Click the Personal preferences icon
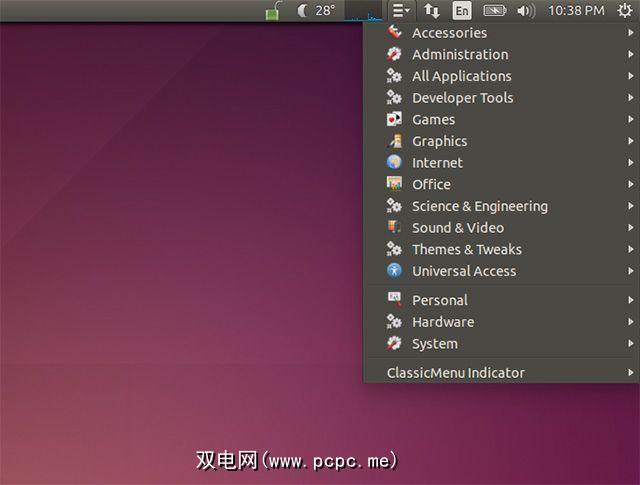 (x=394, y=300)
